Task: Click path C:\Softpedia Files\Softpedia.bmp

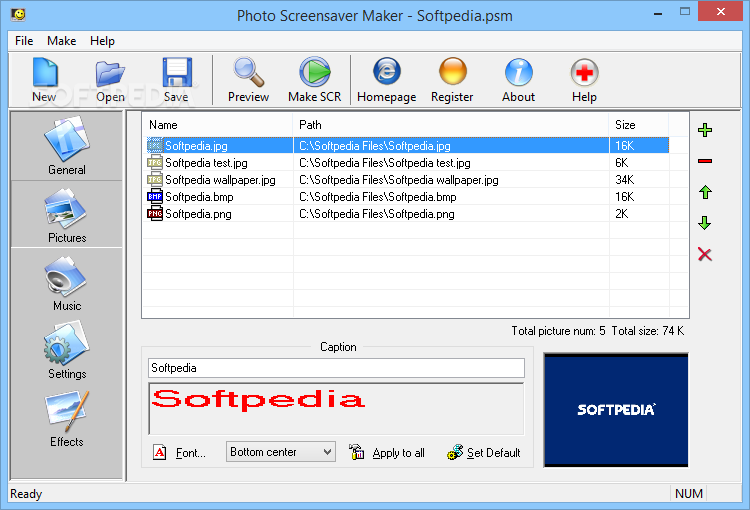Action: pos(378,197)
